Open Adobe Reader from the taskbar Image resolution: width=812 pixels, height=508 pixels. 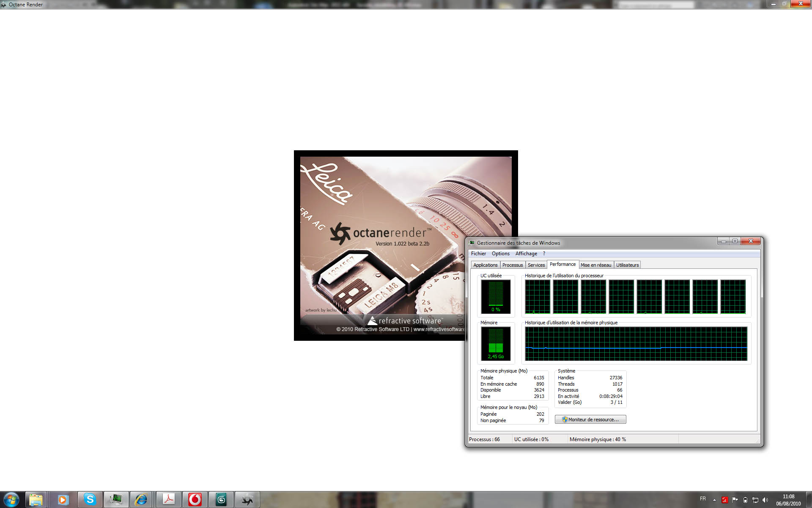tap(169, 500)
